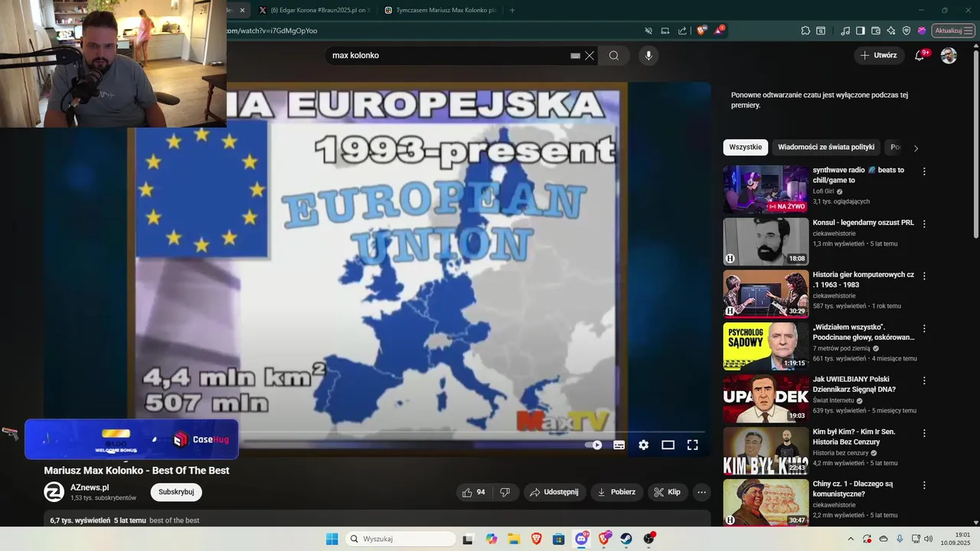980x551 pixels.
Task: Click Udostępnij to share the video
Action: (555, 492)
